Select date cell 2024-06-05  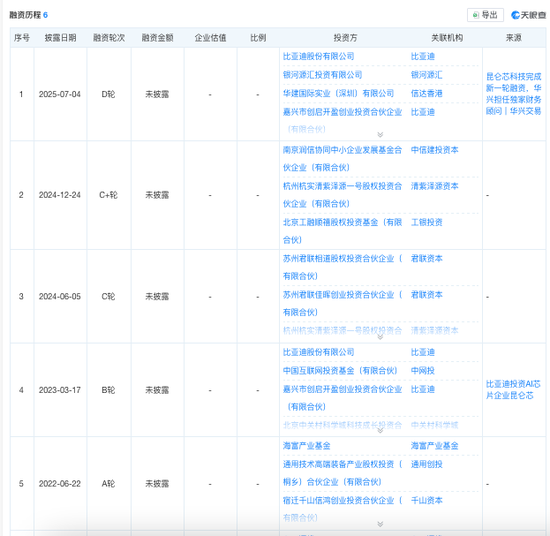pyautogui.click(x=60, y=296)
